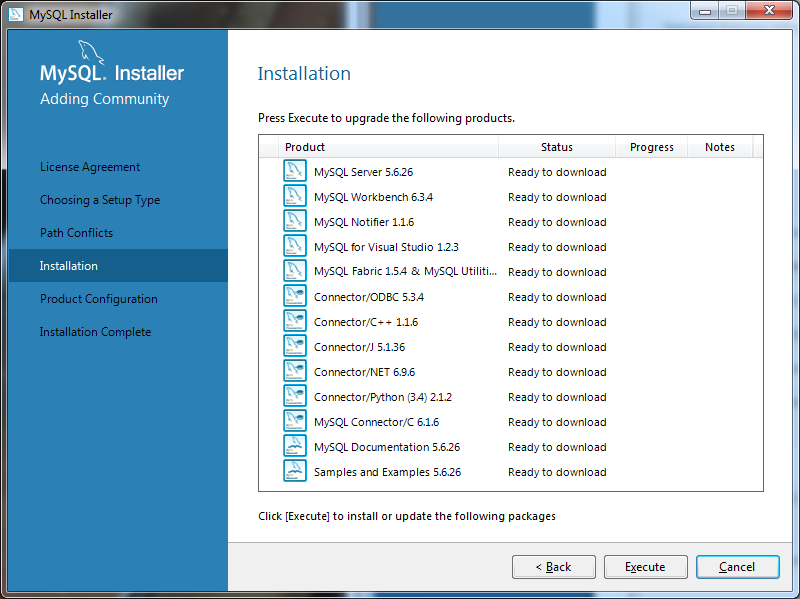Click the MySQL Connector/C 6.1.6 icon

tap(295, 421)
